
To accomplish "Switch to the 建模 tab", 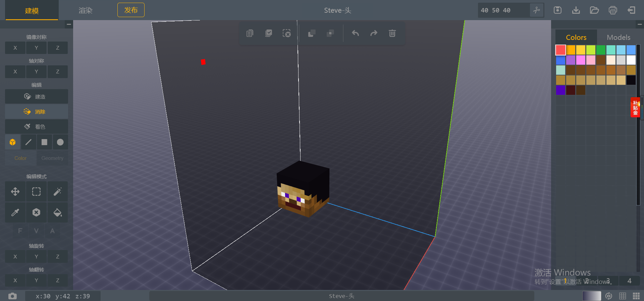I will point(32,10).
